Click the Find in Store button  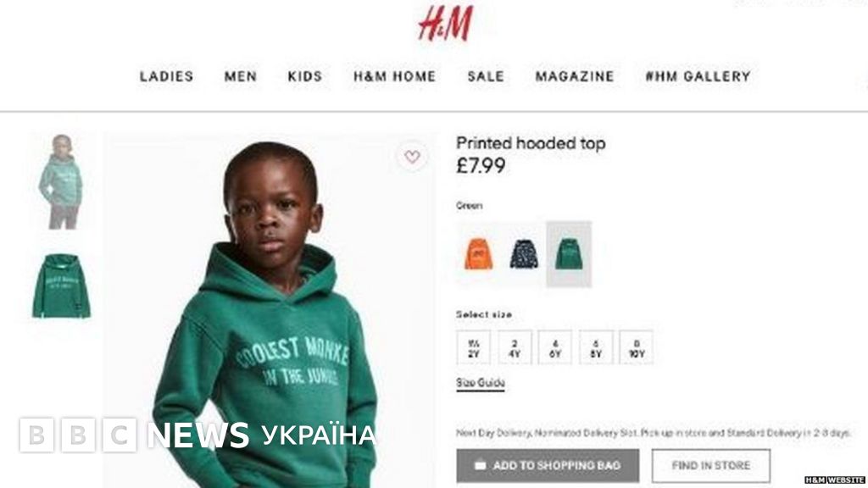(x=711, y=465)
